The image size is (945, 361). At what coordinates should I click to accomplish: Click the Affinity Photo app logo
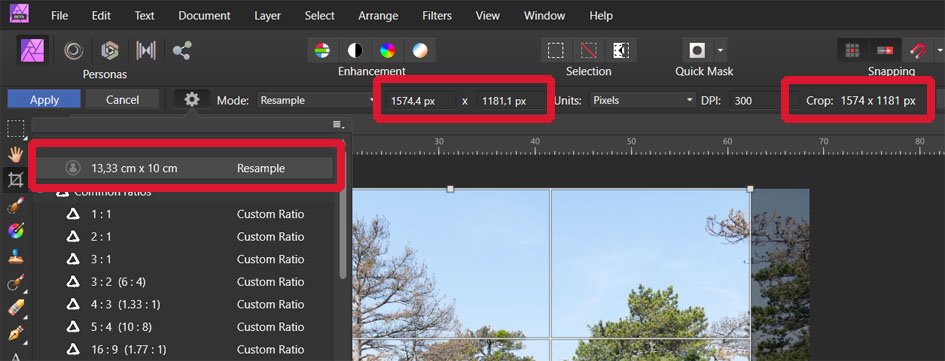pyautogui.click(x=19, y=13)
